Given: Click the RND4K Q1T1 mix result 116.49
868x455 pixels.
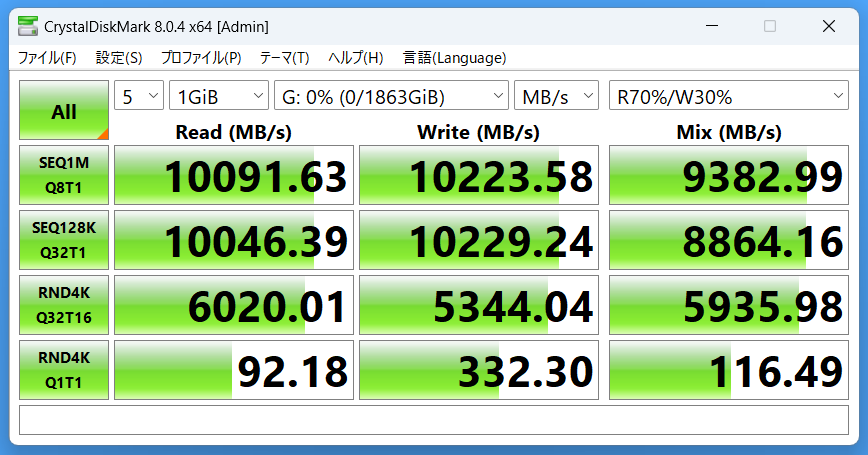Looking at the screenshot, I should [728, 370].
